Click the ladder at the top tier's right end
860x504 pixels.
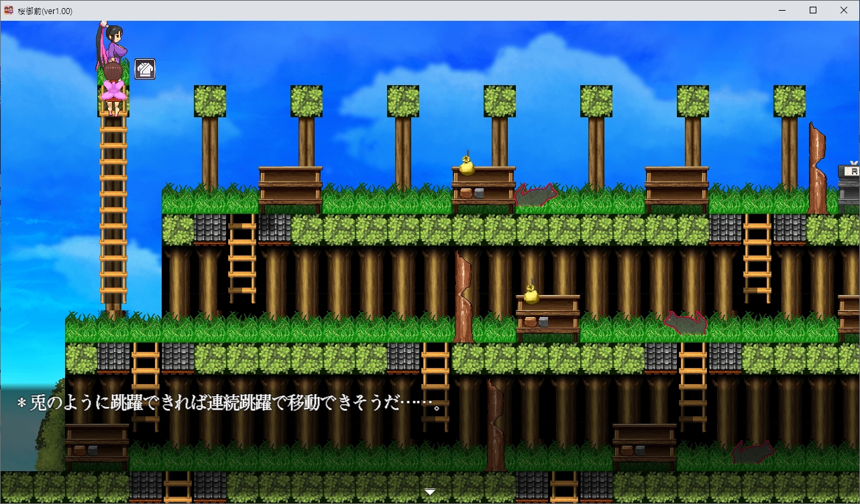tap(757, 258)
